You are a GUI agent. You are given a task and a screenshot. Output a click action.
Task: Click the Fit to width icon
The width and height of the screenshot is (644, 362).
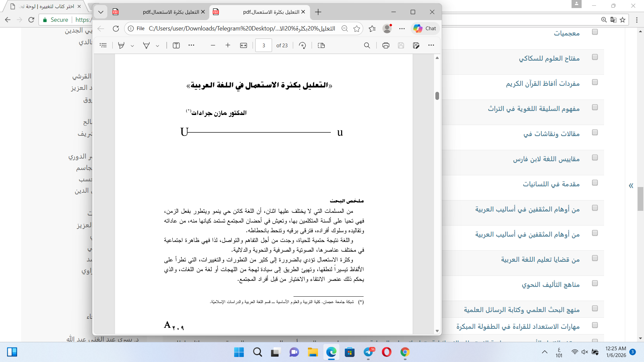point(244,45)
